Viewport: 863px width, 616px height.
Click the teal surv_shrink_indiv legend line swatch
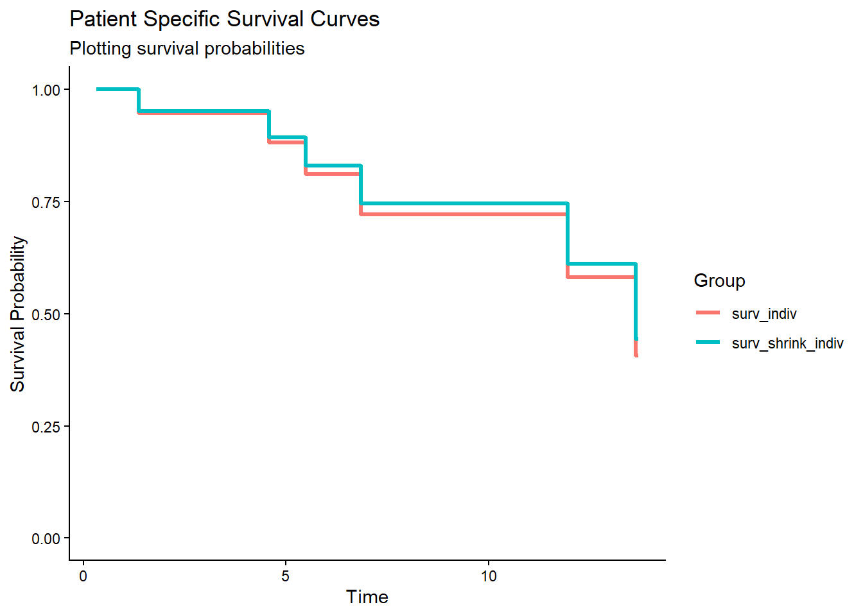(x=708, y=343)
